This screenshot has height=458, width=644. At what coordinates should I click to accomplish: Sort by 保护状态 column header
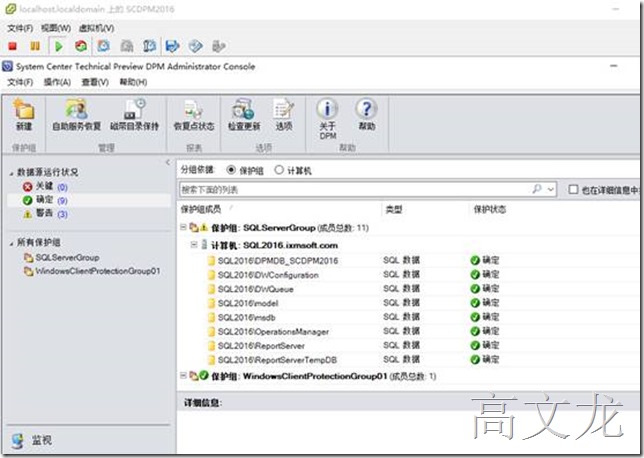[490, 209]
